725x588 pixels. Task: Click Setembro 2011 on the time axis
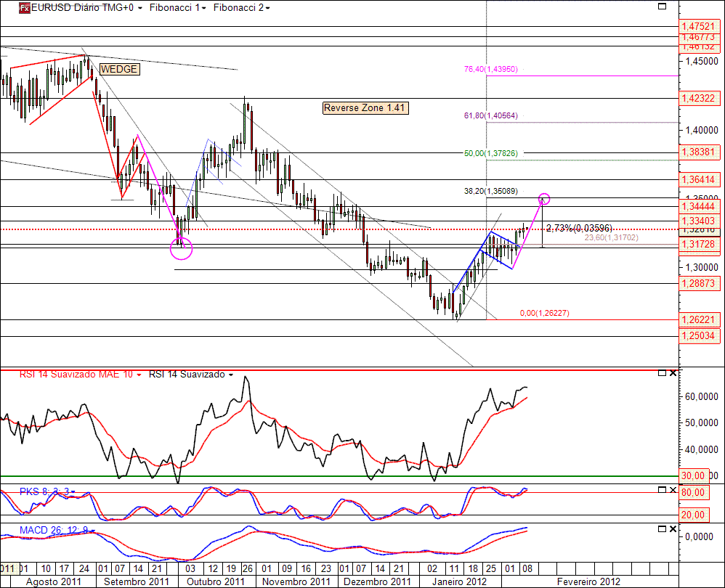point(137,581)
